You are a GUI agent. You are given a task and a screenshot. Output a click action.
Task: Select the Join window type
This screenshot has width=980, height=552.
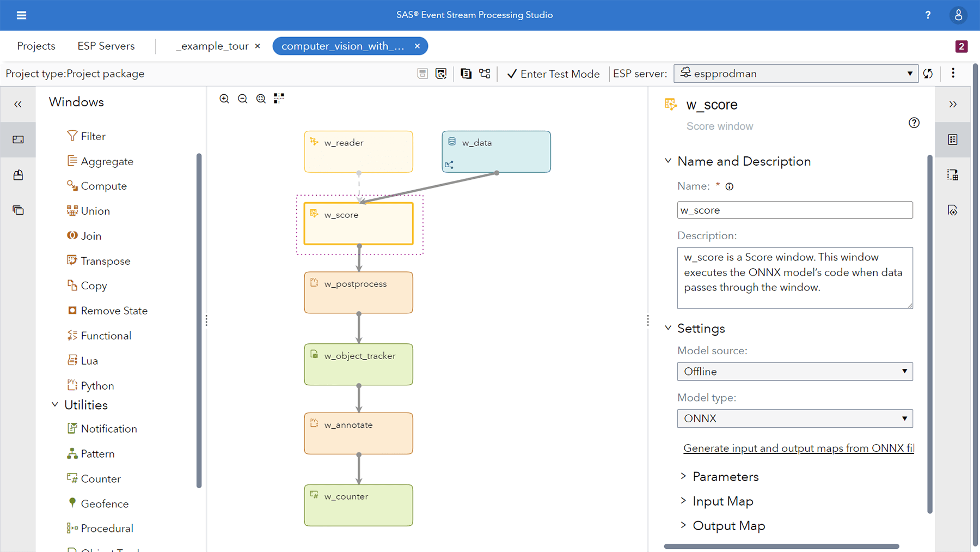pos(84,236)
